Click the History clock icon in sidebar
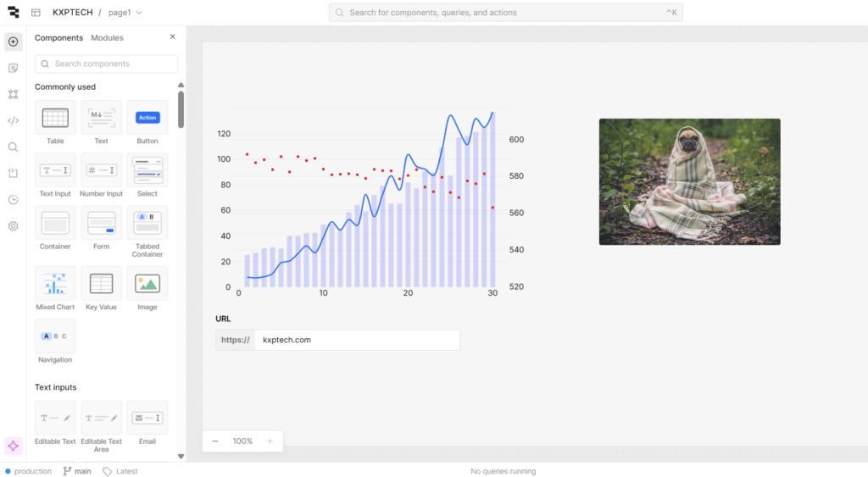This screenshot has width=868, height=477. tap(13, 200)
